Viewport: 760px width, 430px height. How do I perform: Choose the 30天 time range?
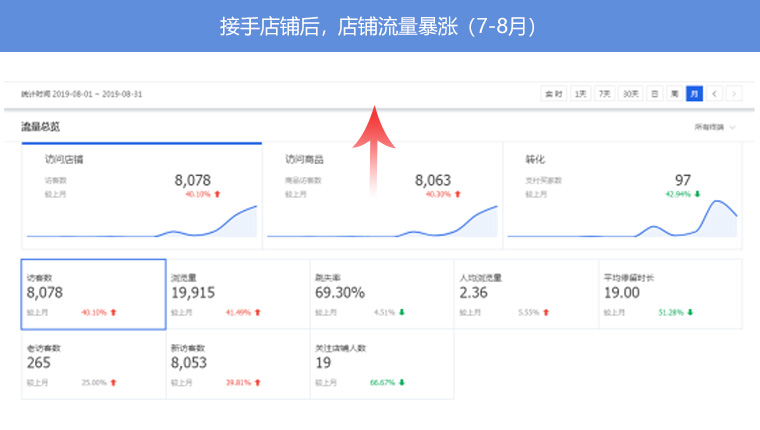click(x=630, y=94)
